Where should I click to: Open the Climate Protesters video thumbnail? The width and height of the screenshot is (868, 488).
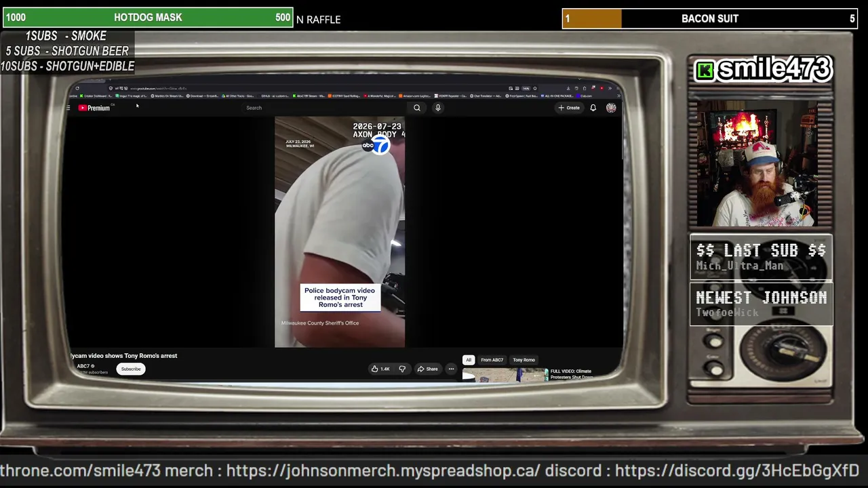coord(505,375)
